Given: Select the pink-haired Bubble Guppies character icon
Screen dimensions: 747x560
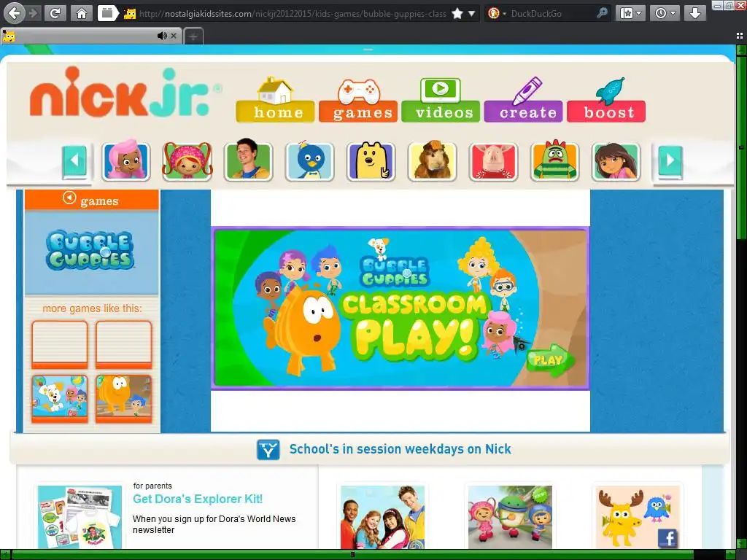Looking at the screenshot, I should point(125,161).
